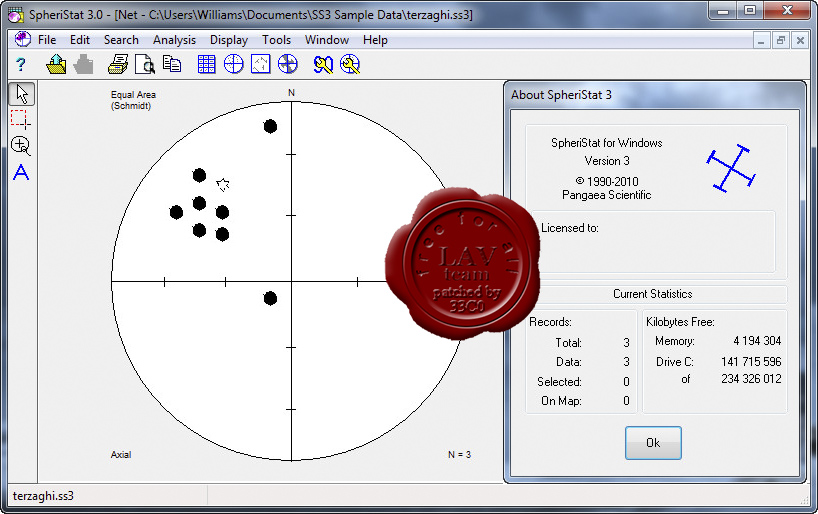Click the topmost data point near N
Screen dimensions: 818x514
pos(270,126)
